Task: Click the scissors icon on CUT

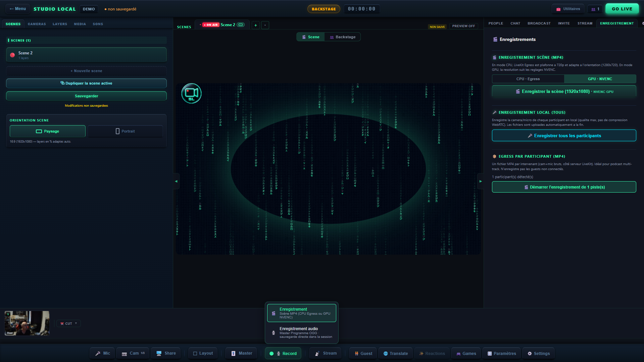Action: point(62,324)
